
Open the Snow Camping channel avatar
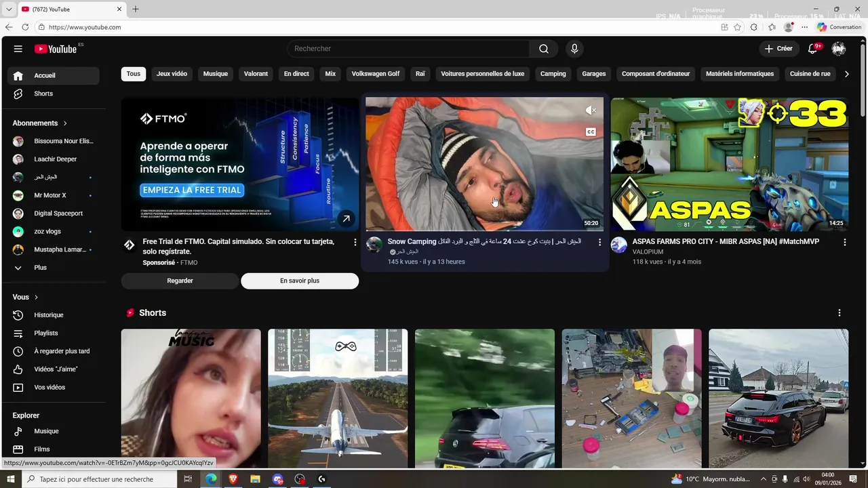coord(374,245)
